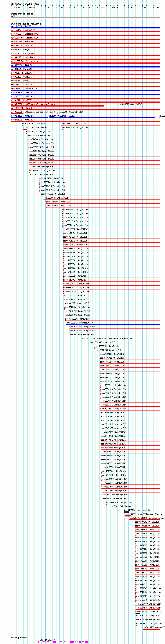Open esv3615289 1000GenomesConsortiumPhase3 variant
The height and width of the screenshot is (644, 165).
coord(33,112)
